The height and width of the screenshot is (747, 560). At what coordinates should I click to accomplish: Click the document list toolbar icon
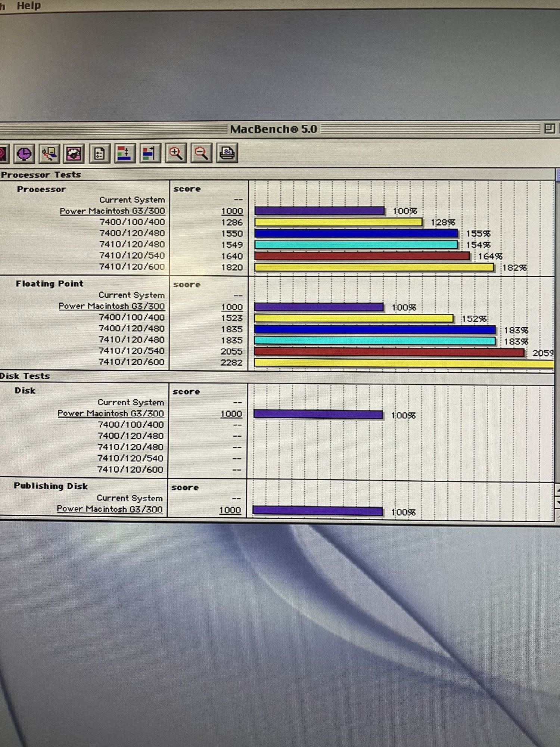tap(100, 154)
